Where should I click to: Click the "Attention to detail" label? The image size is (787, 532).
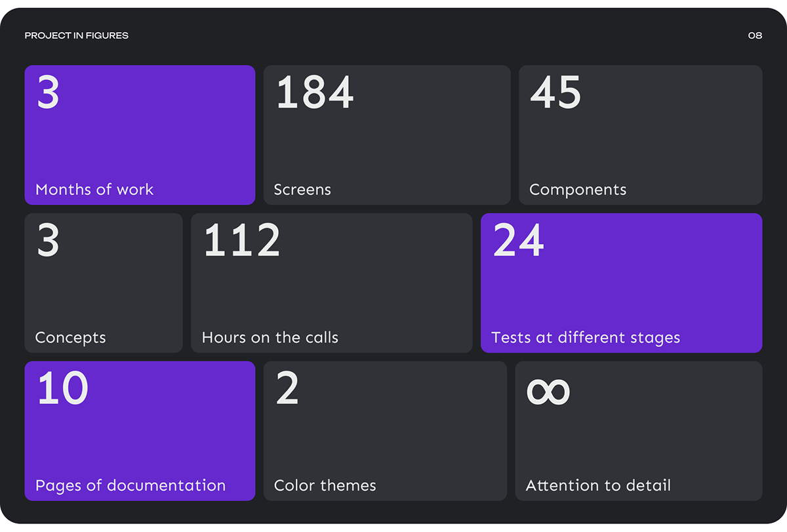[x=598, y=486]
